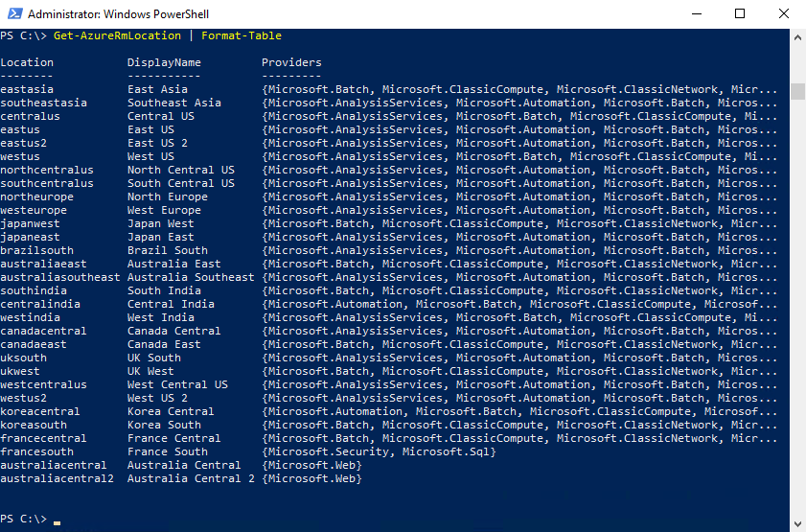806x532 pixels.
Task: Click the 'Format-Table' command text
Action: 242,35
